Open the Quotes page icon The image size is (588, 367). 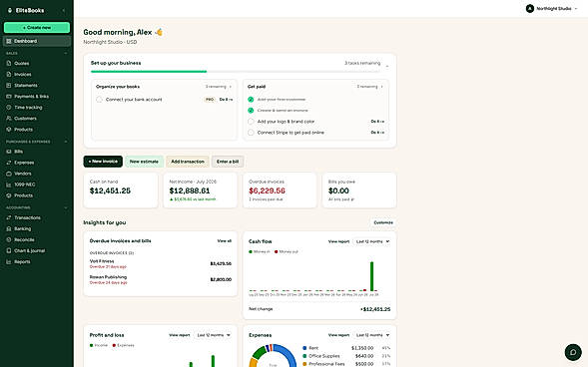point(9,63)
